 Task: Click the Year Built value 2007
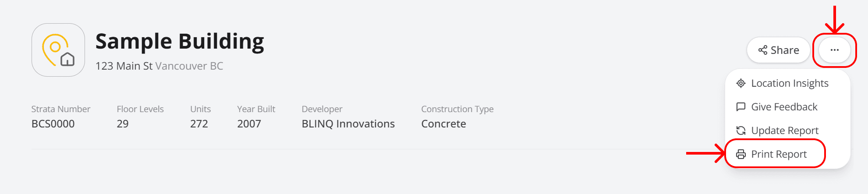click(x=249, y=124)
